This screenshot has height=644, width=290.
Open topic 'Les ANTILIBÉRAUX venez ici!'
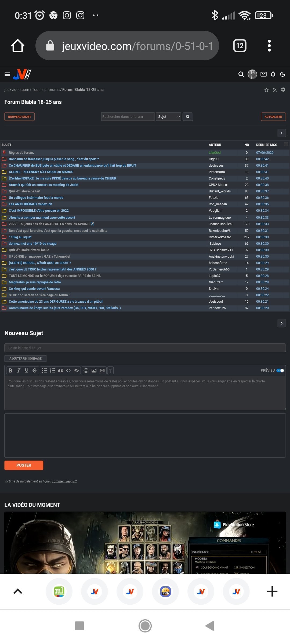click(30, 204)
